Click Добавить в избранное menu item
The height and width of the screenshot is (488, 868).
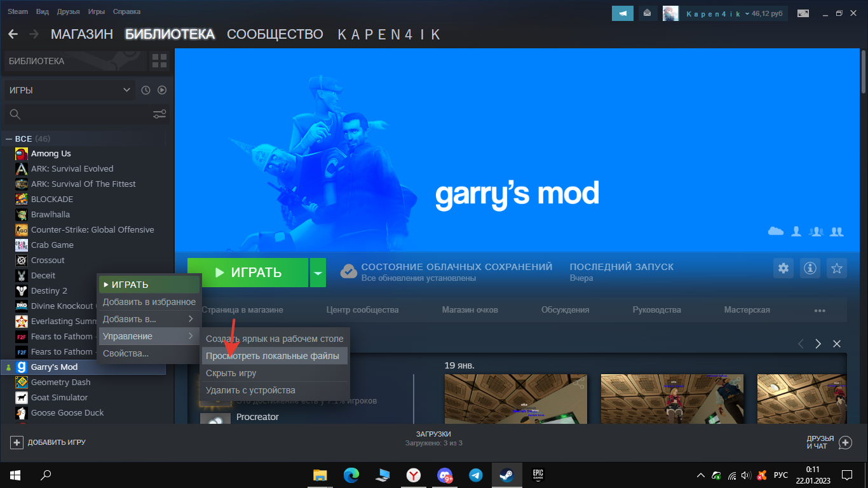pos(149,302)
